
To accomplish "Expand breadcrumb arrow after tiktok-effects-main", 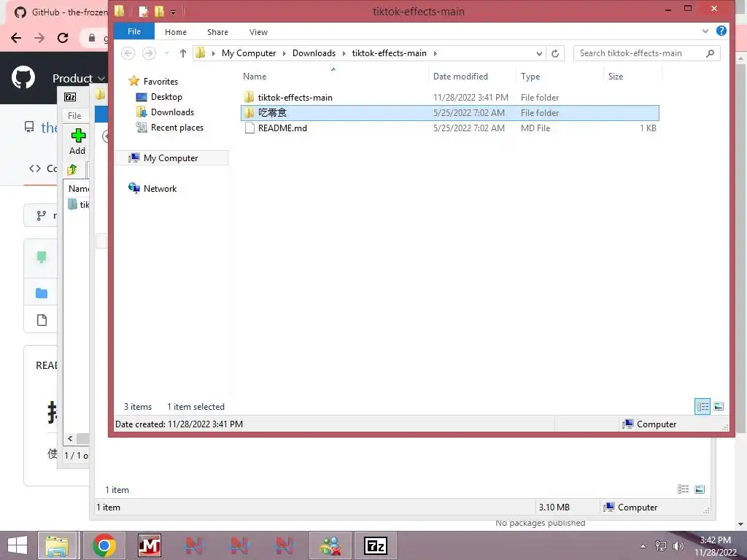I will pos(436,53).
